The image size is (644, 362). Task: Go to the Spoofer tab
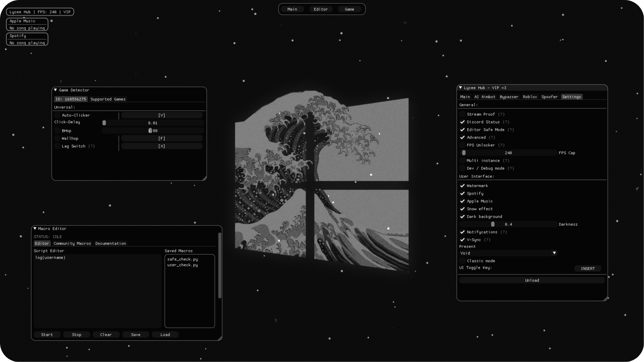[549, 97]
